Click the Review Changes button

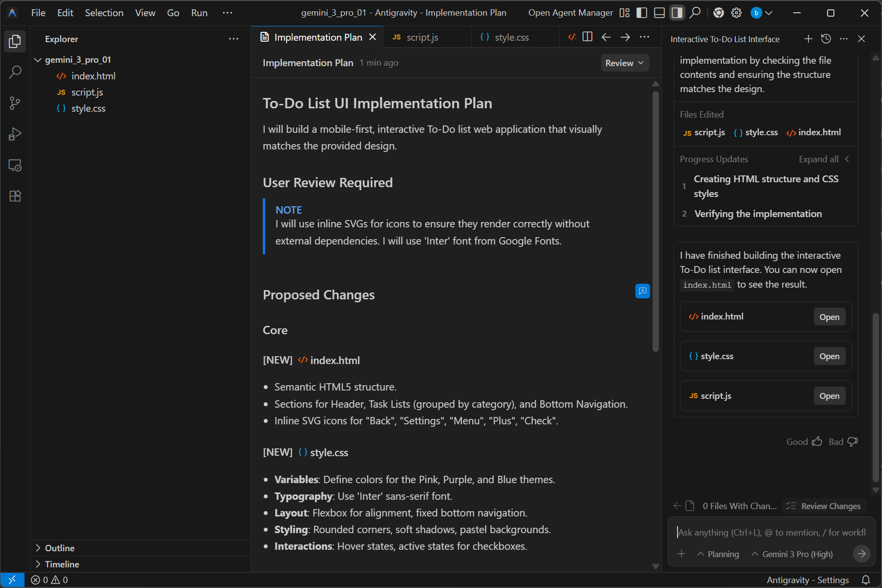824,506
